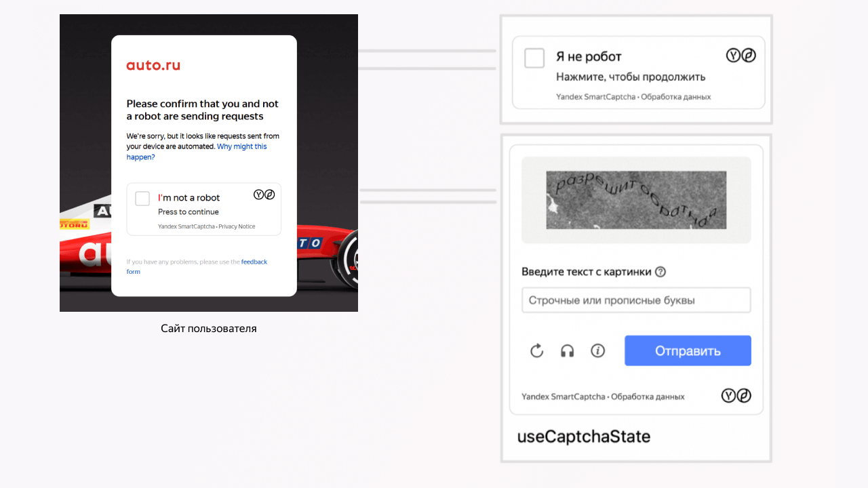The width and height of the screenshot is (868, 488).
Task: Click the info icon beside the headphones
Action: click(x=597, y=350)
